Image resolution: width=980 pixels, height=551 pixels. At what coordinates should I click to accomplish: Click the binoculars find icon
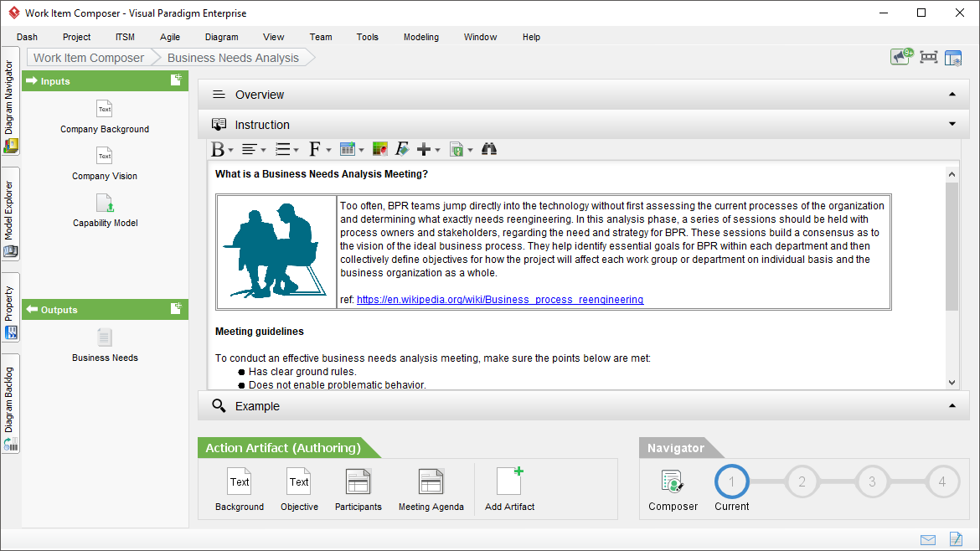(489, 149)
